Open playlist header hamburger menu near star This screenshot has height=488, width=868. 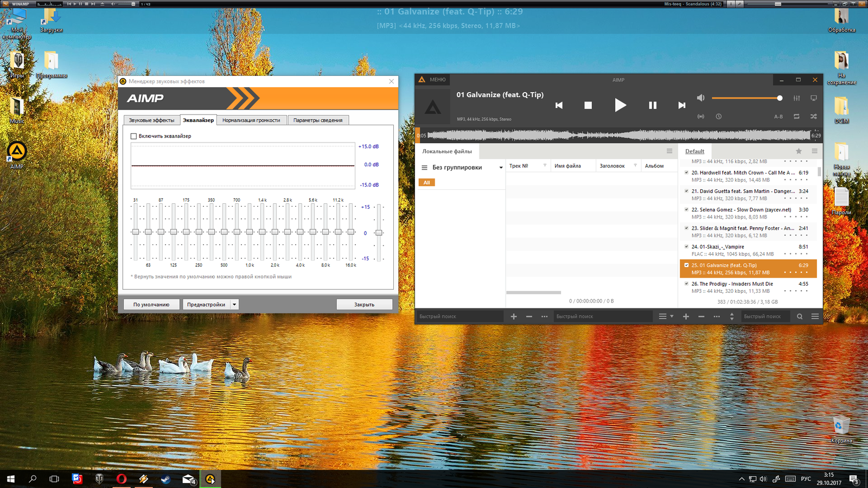pos(814,151)
